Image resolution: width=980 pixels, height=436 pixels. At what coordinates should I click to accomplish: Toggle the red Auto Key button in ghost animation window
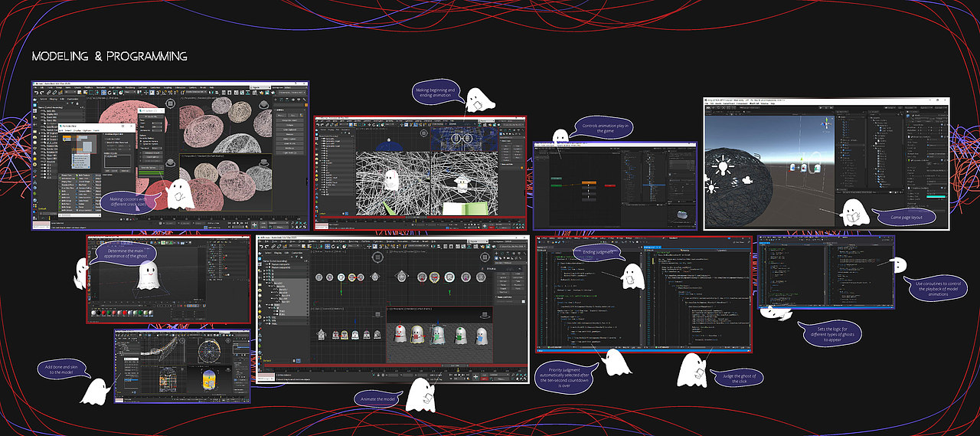(x=484, y=379)
